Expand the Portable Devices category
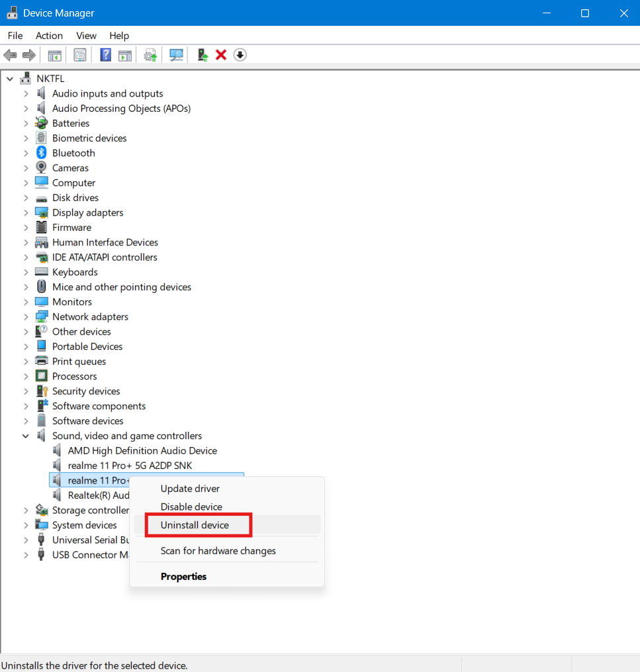Screen dimensions: 640x672 pos(26,347)
